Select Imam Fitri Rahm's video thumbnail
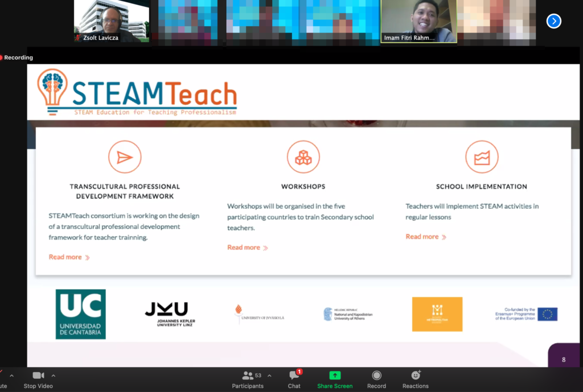 418,21
